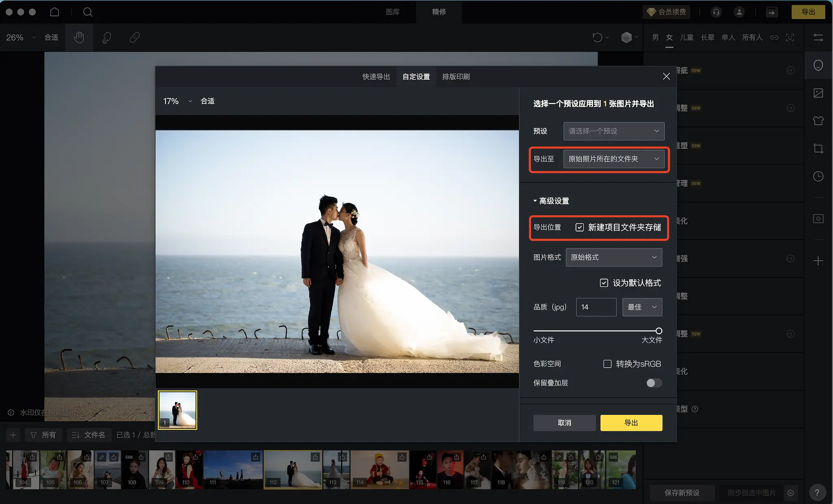833x504 pixels.
Task: Select the crop tool in right sidebar
Action: click(818, 148)
